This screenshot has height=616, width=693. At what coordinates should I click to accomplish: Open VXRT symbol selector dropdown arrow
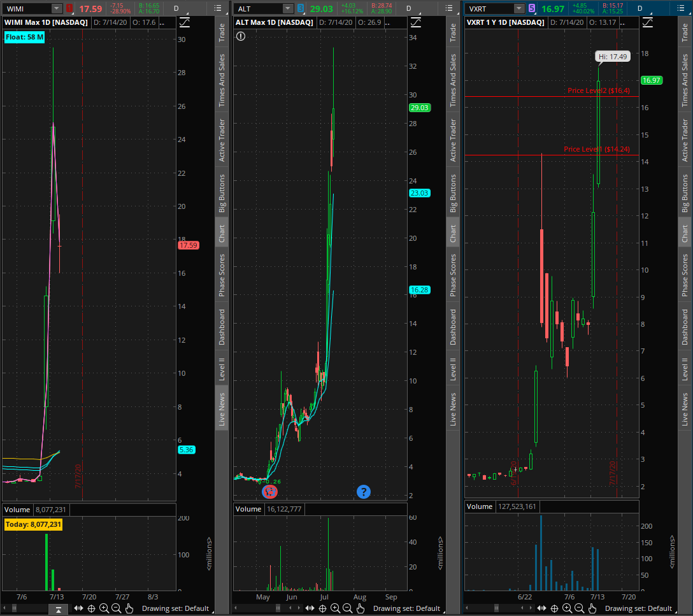519,8
